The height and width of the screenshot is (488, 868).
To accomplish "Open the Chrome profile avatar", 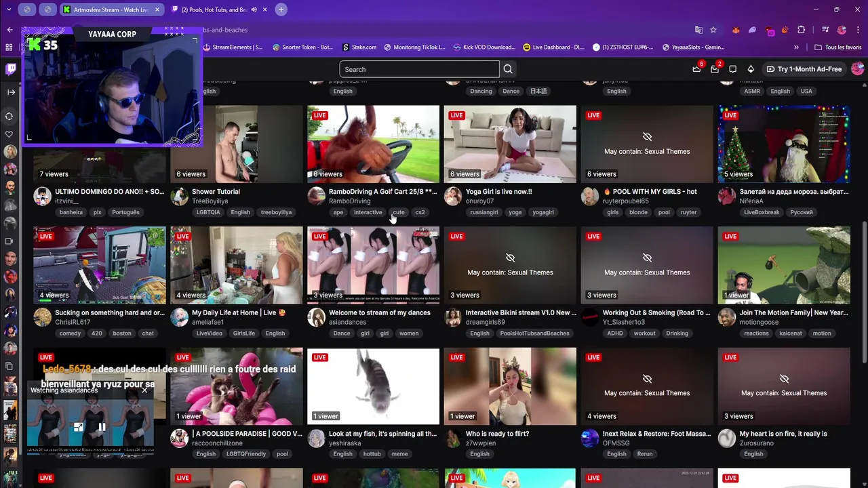I will 842,30.
